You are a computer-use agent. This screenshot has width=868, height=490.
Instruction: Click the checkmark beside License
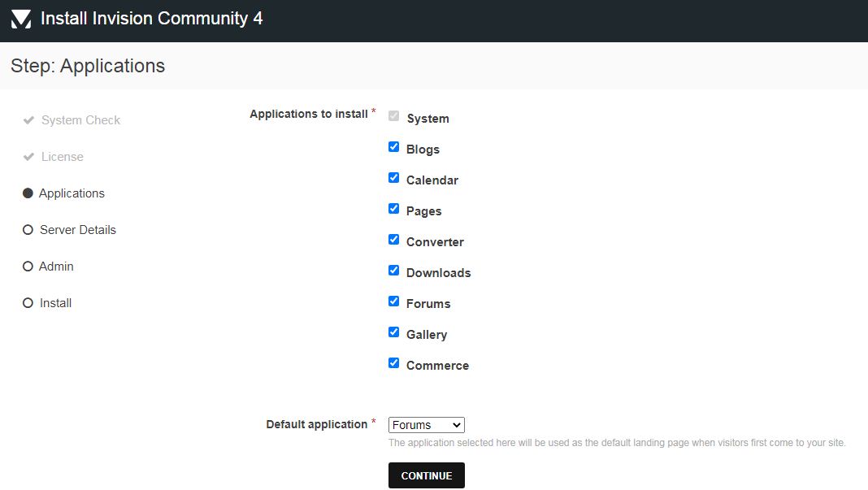click(28, 156)
